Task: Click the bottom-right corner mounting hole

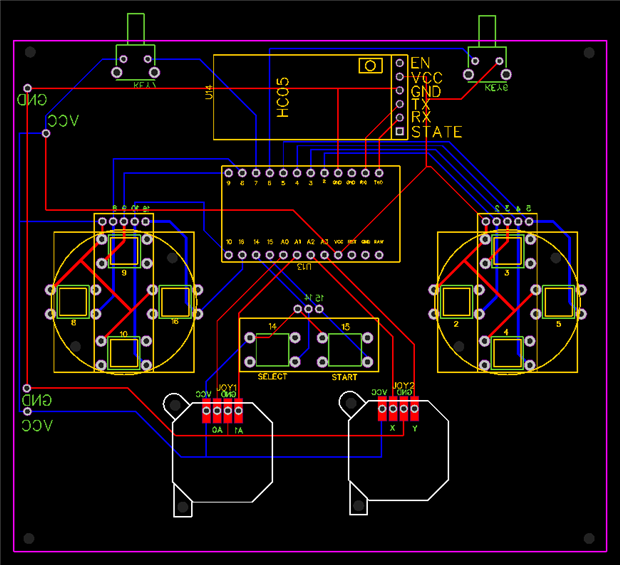Action: coord(589,538)
